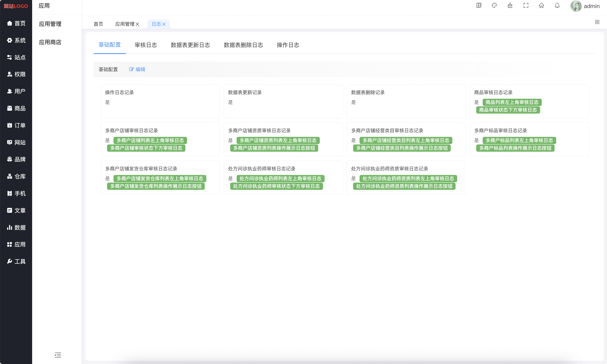The width and height of the screenshot is (607, 364).
Task: Close the 应用管理 page tab
Action: [137, 24]
